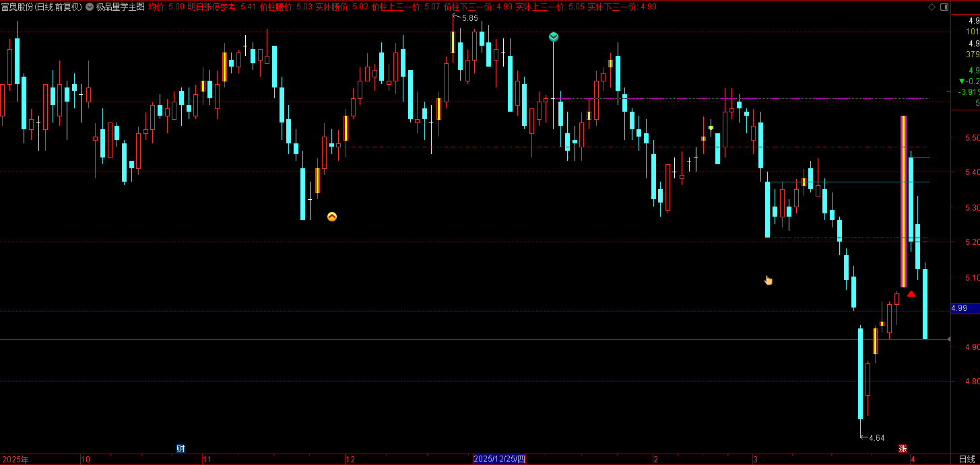The height and width of the screenshot is (465, 980).
Task: Select the tall magenta-yellow limit-up candle
Action: click(x=904, y=202)
